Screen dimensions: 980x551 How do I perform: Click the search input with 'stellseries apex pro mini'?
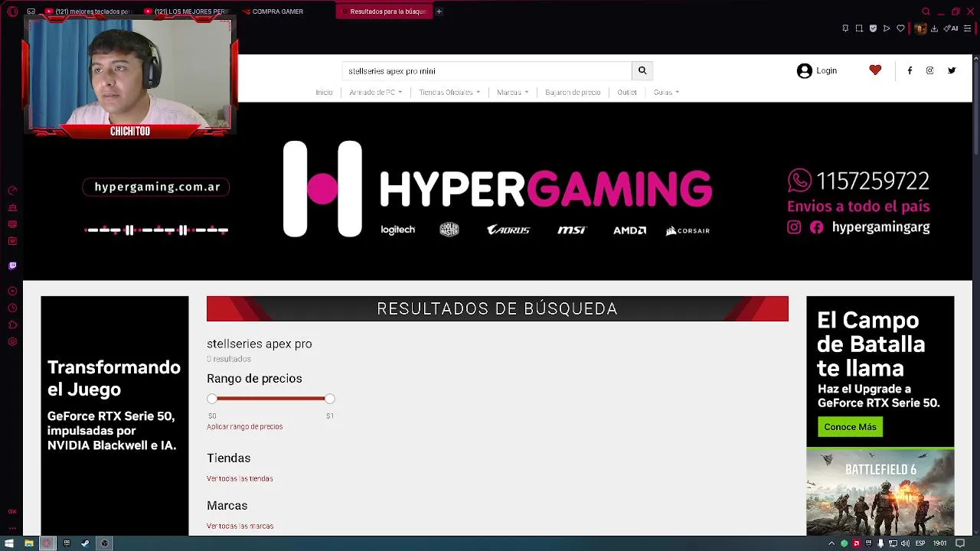click(x=487, y=70)
